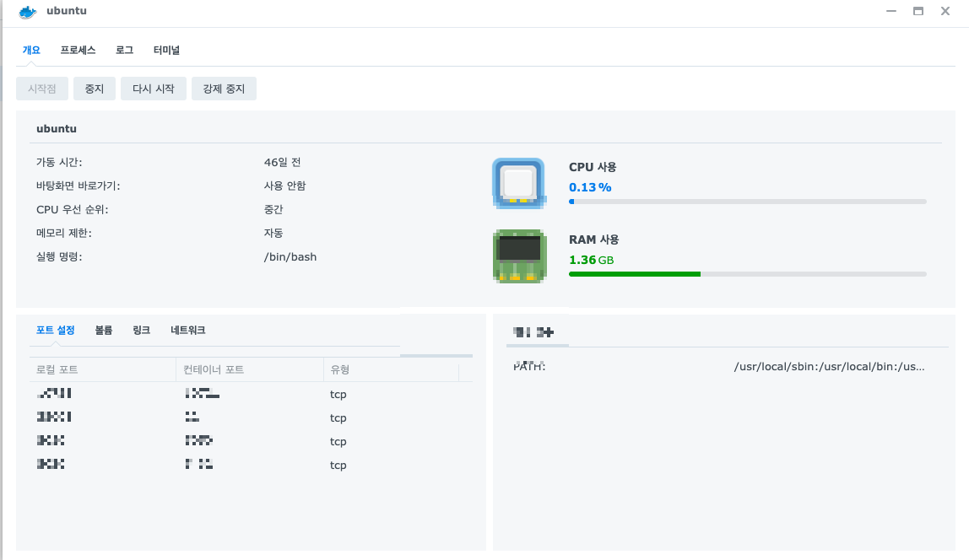Click the CPU chip icon
969x560 pixels.
(518, 183)
